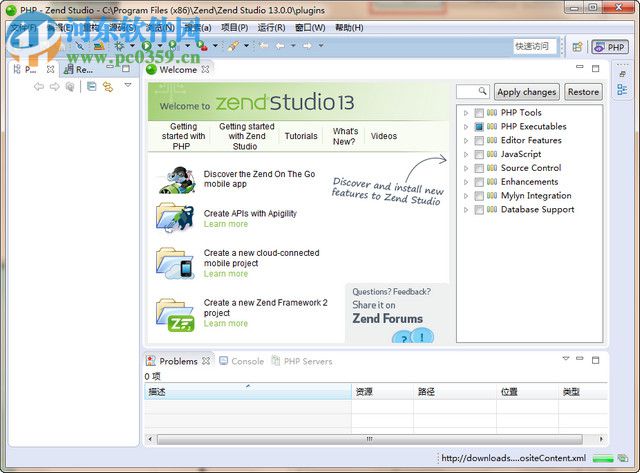Click the Back arrow in PHP Explorer
This screenshot has height=473, width=640.
(39, 87)
